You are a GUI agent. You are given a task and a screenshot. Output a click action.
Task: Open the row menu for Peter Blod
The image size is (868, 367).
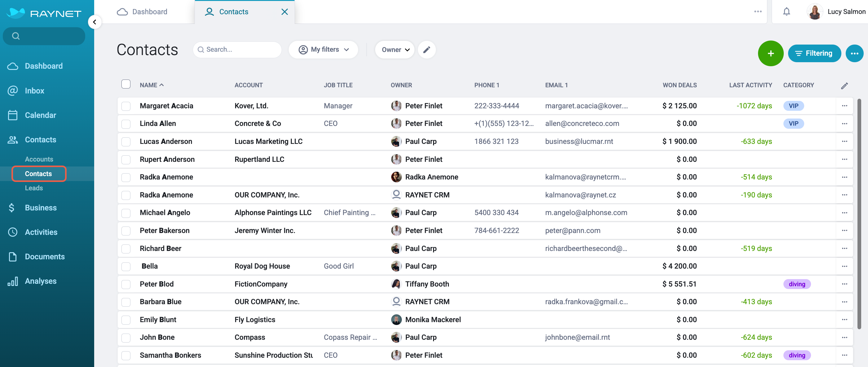pyautogui.click(x=844, y=284)
